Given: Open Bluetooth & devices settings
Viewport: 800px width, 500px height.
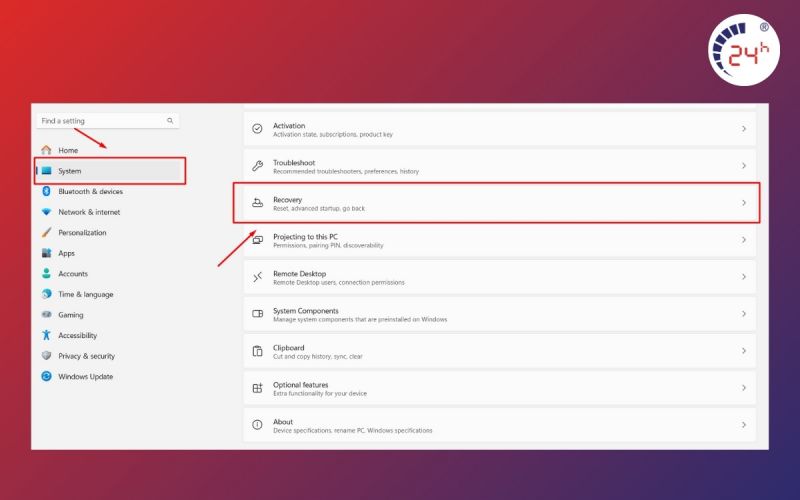Looking at the screenshot, I should 90,191.
